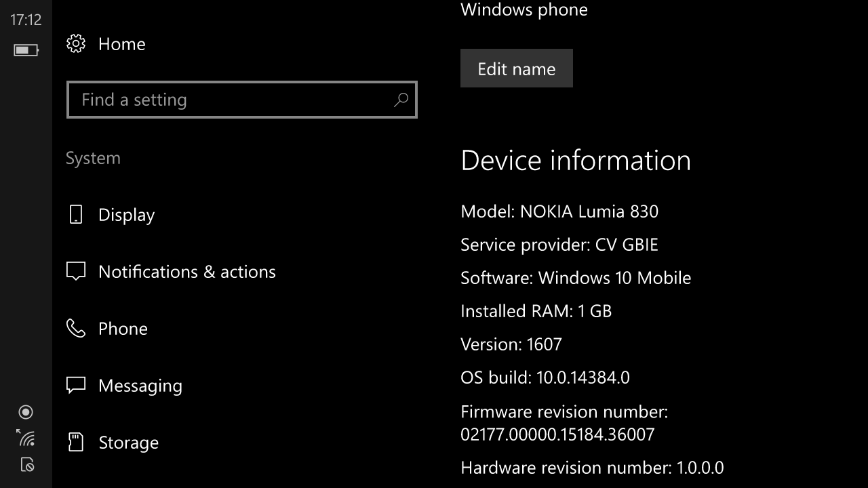
Task: Click the Phone handset icon
Action: click(x=75, y=329)
